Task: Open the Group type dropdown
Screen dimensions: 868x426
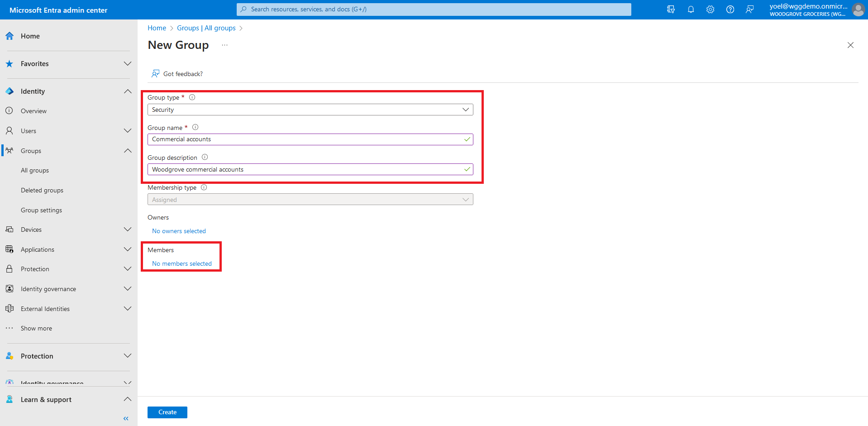Action: 310,110
